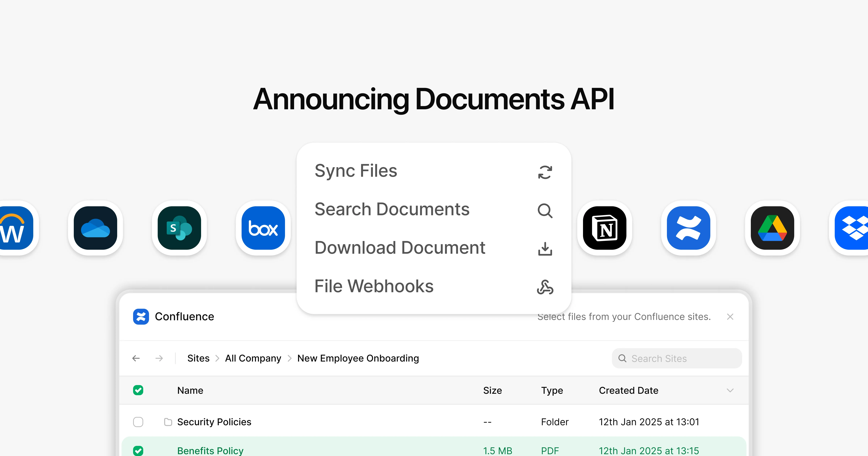The width and height of the screenshot is (868, 456).
Task: Click the webhook icon beside File Webhooks
Action: [545, 288]
